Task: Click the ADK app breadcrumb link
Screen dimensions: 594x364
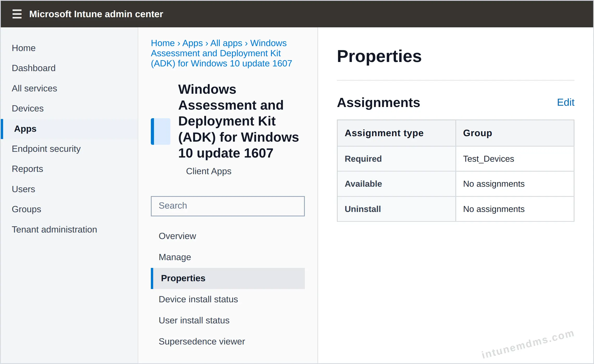Action: [221, 53]
